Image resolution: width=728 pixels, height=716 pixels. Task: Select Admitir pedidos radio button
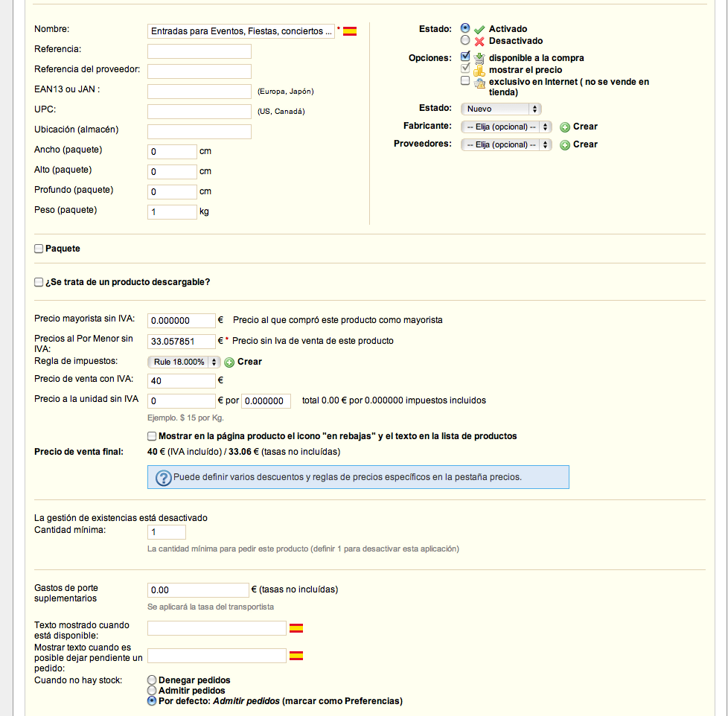point(152,691)
